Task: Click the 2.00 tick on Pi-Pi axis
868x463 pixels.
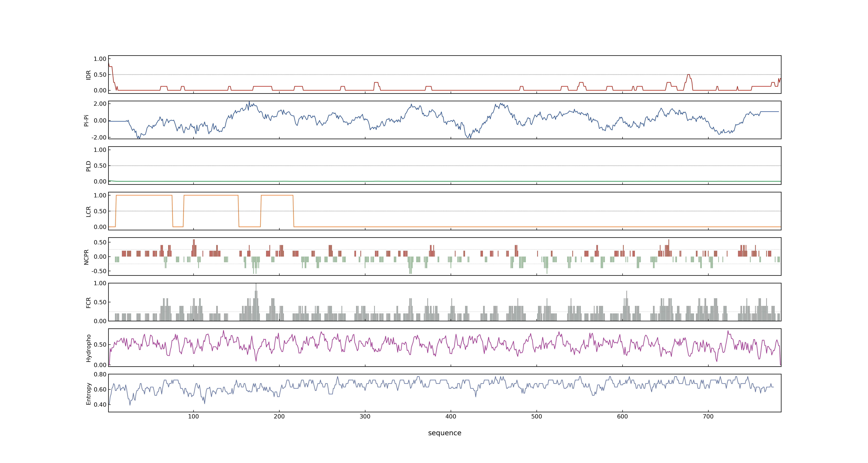Action: coord(100,104)
